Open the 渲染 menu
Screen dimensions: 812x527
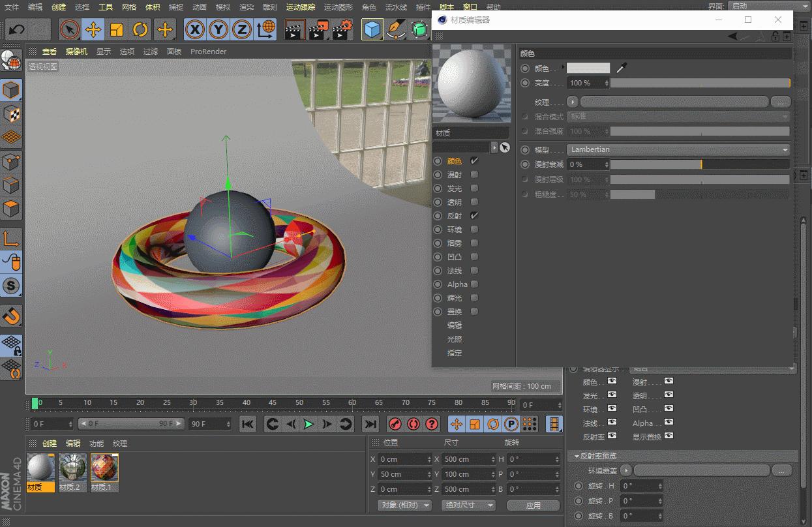point(246,7)
